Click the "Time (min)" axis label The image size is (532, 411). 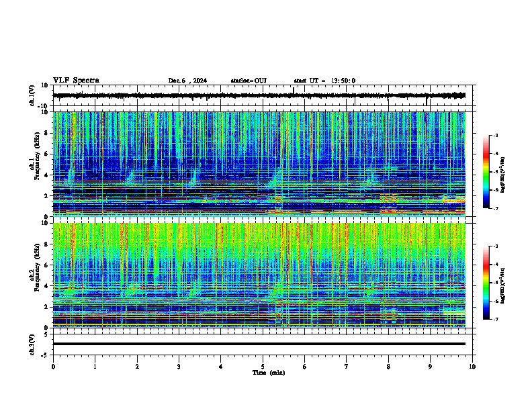[269, 373]
